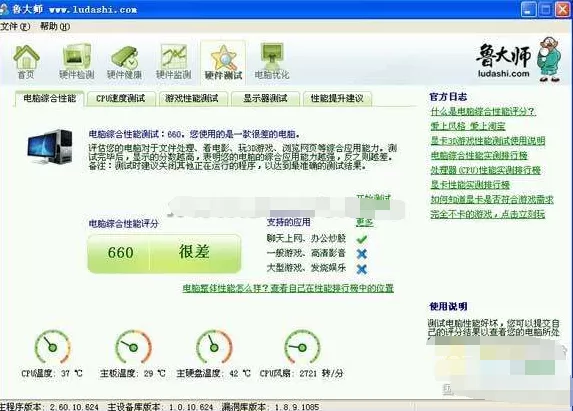Screen dimensions: 573x411
Task: Click the text 大型游戏、发烧娱乐
Action: point(306,268)
